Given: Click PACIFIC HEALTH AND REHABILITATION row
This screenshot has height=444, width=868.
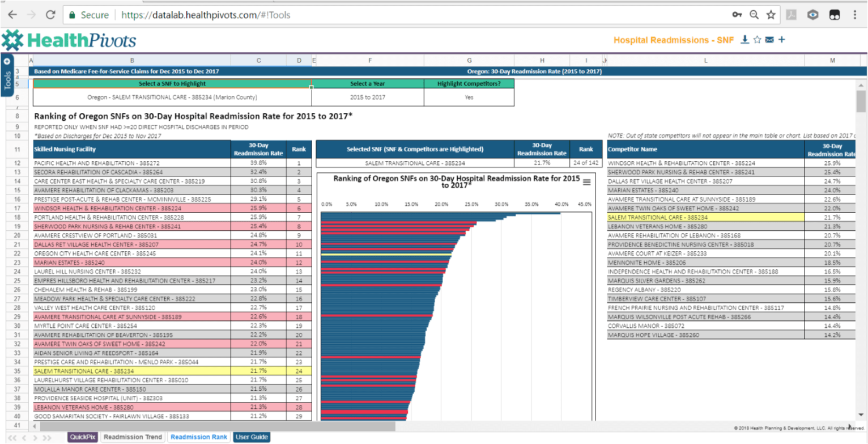Looking at the screenshot, I should coord(132,163).
